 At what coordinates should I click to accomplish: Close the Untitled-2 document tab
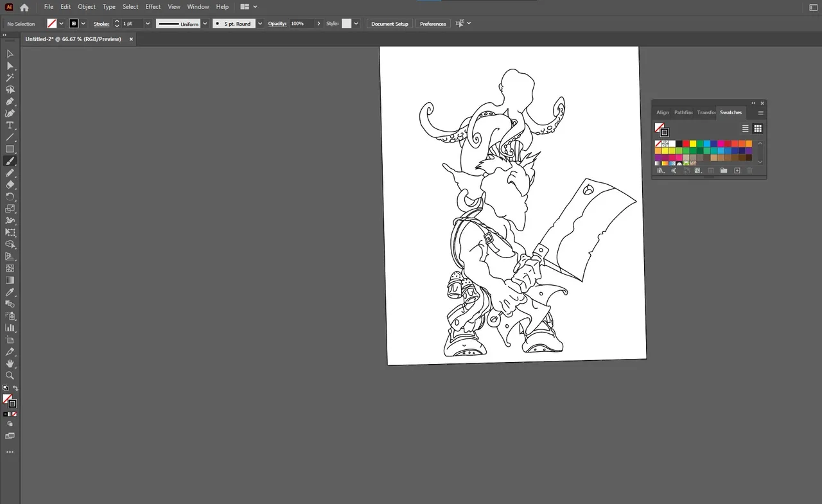coord(131,39)
